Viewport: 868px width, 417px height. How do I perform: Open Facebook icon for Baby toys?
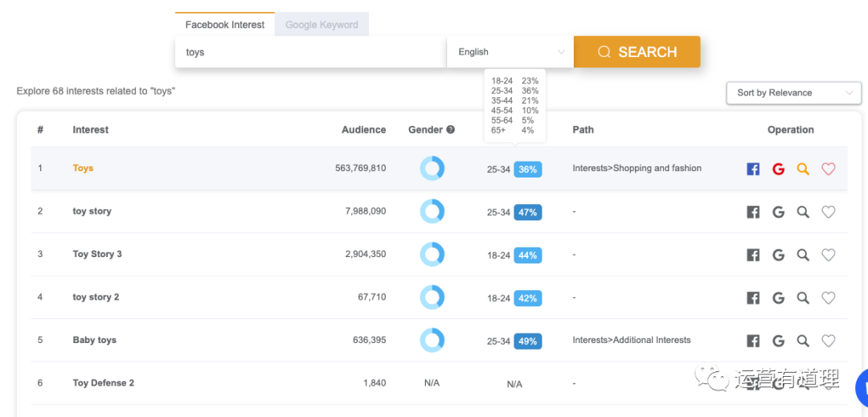click(753, 341)
